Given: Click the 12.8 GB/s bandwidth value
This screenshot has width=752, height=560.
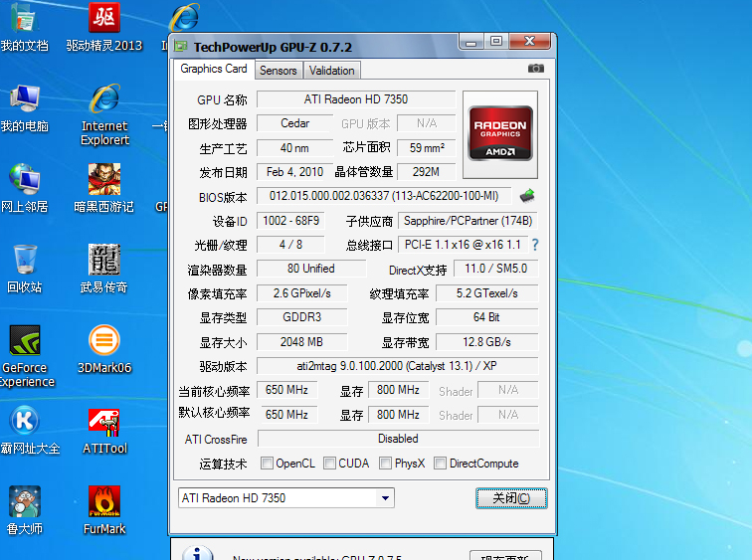Looking at the screenshot, I should point(487,342).
